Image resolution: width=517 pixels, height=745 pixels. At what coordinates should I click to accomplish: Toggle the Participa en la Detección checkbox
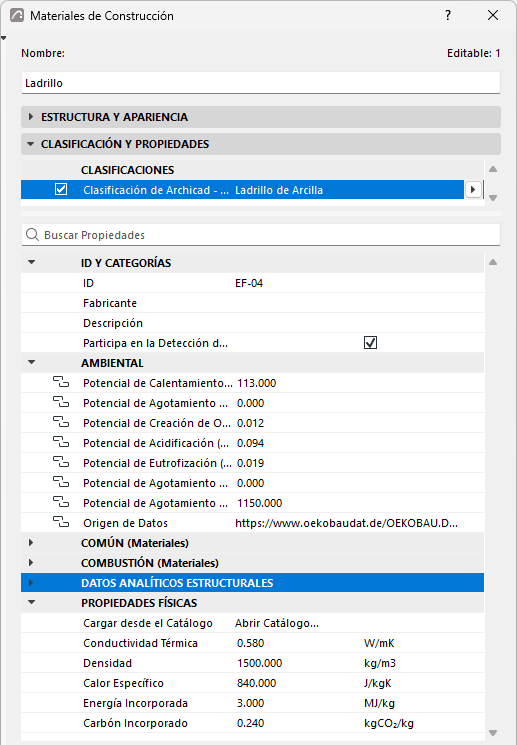tap(370, 343)
